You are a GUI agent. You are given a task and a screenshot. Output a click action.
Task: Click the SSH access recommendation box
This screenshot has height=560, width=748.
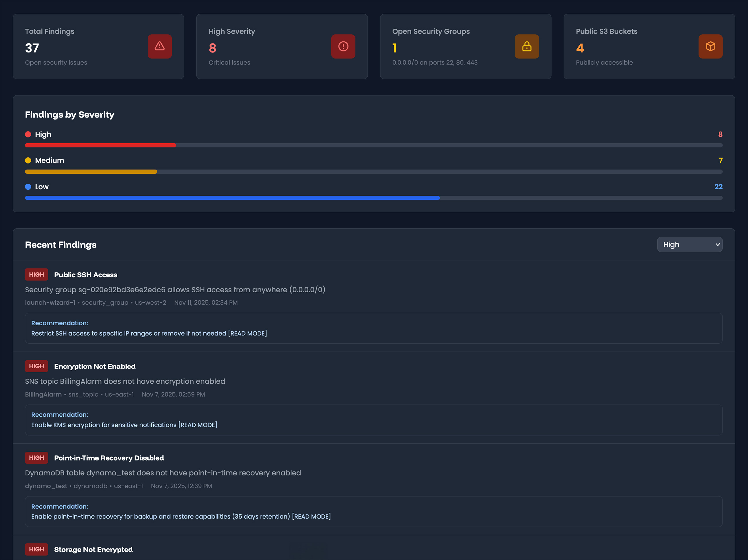[x=373, y=328]
